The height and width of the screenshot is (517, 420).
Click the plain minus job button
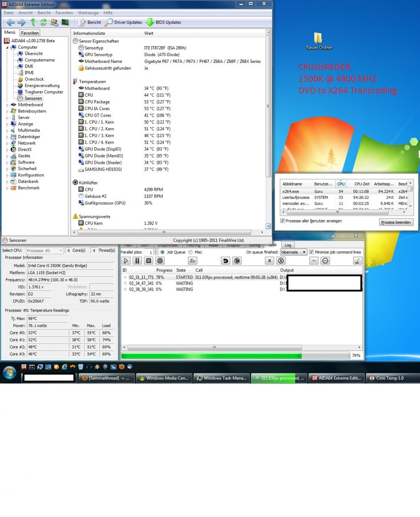314,261
